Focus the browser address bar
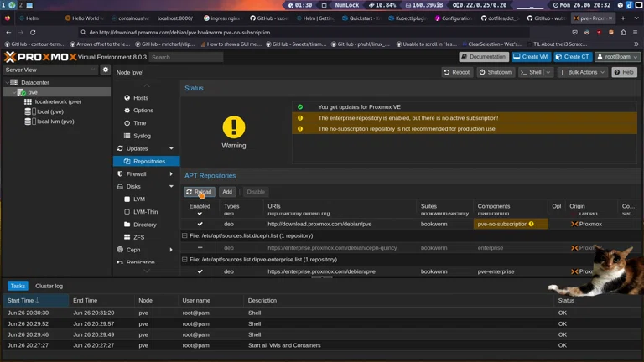This screenshot has height=362, width=644. [303, 32]
